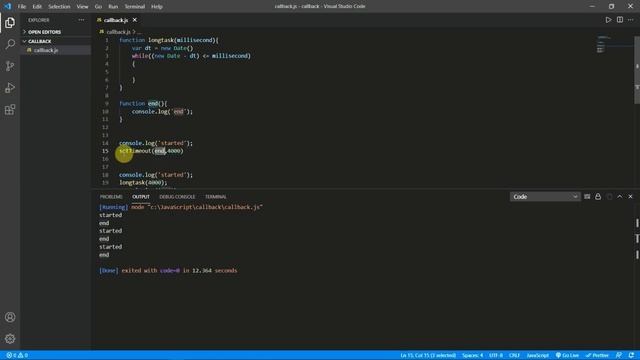Click the '[Running] node' output line
The width and height of the screenshot is (640, 360).
coord(181,207)
